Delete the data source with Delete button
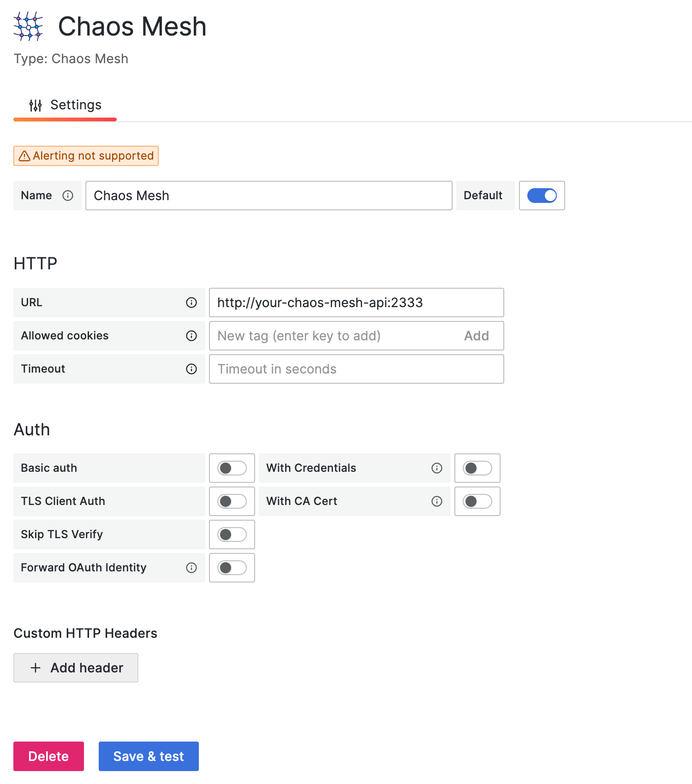This screenshot has height=784, width=692. 48,756
